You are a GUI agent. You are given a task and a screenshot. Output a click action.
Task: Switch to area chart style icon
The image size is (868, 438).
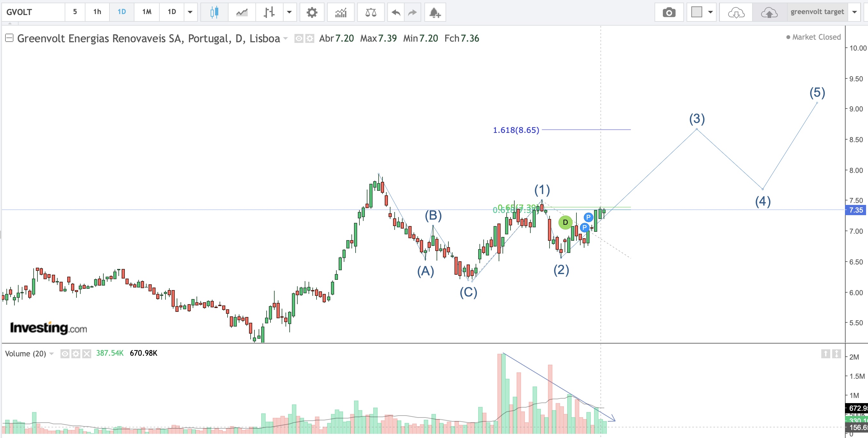(242, 12)
